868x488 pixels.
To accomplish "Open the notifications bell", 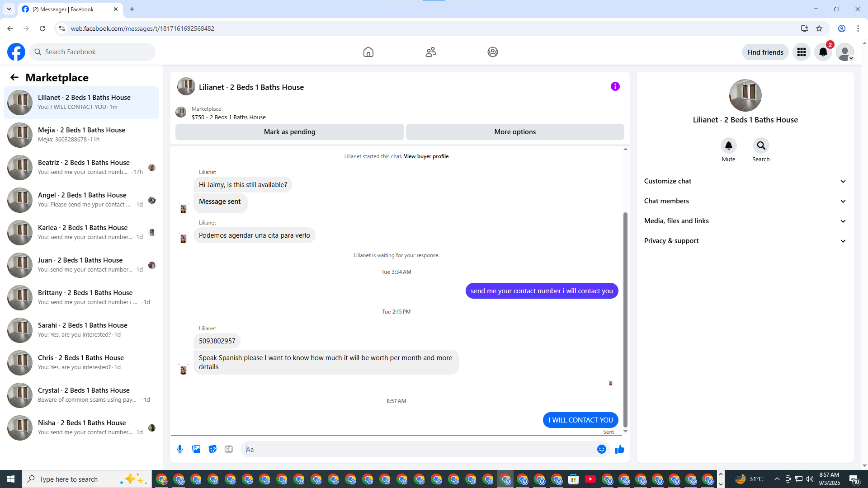I will pyautogui.click(x=823, y=52).
